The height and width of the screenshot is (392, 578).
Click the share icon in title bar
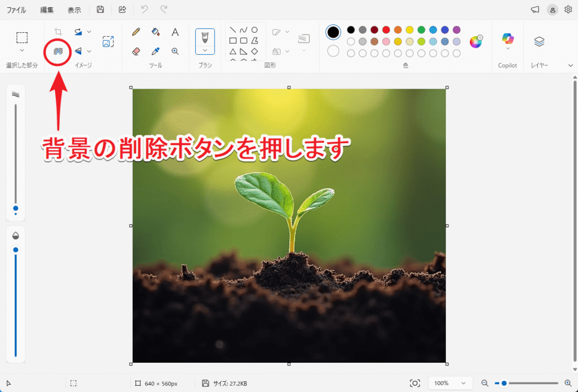click(122, 10)
